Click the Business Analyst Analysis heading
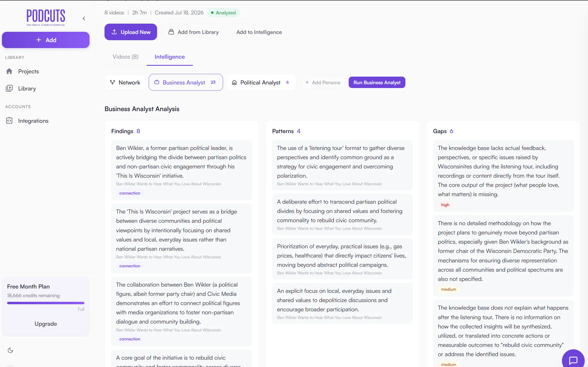This screenshot has width=588, height=367. (x=142, y=109)
